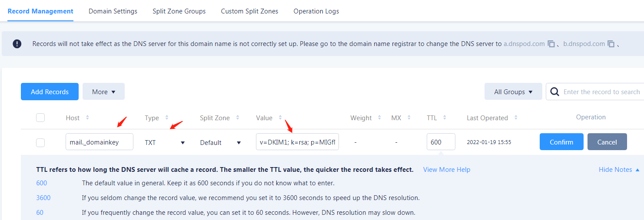644x220 pixels.
Task: Switch to the Domain Settings tab
Action: coord(113,11)
